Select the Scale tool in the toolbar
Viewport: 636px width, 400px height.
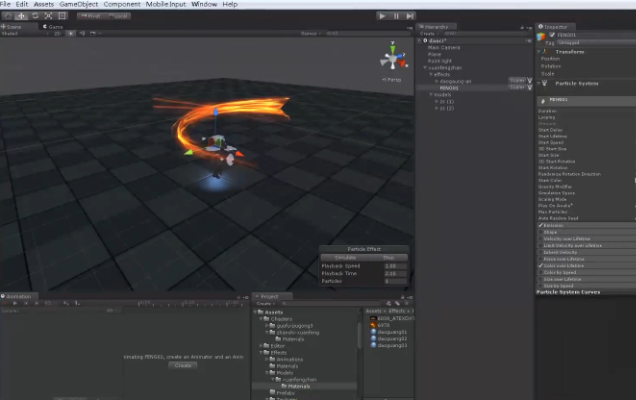[x=48, y=16]
